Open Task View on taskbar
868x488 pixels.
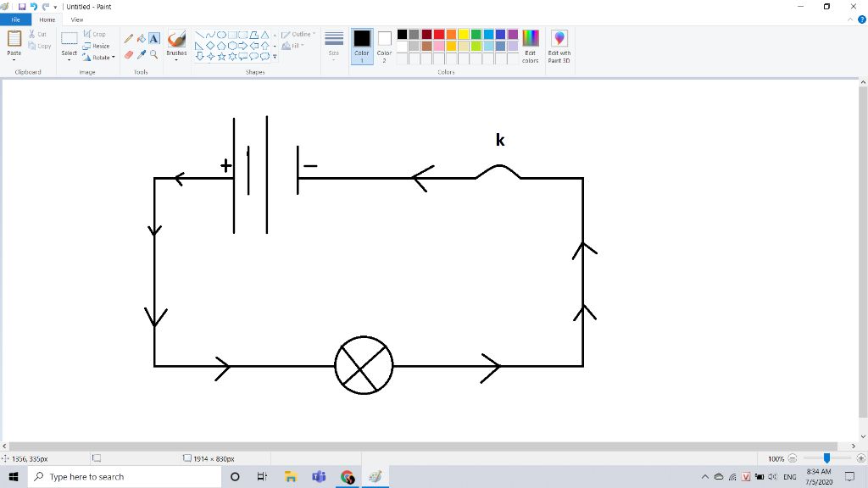263,476
